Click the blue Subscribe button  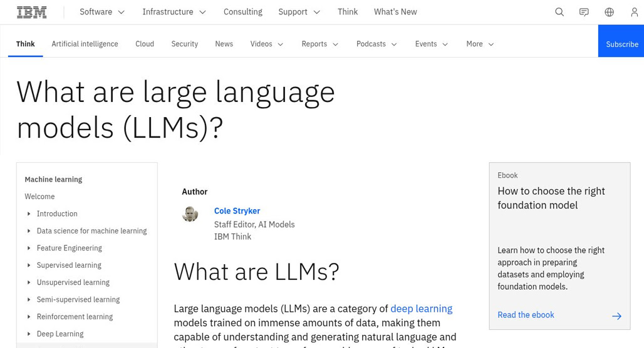621,41
